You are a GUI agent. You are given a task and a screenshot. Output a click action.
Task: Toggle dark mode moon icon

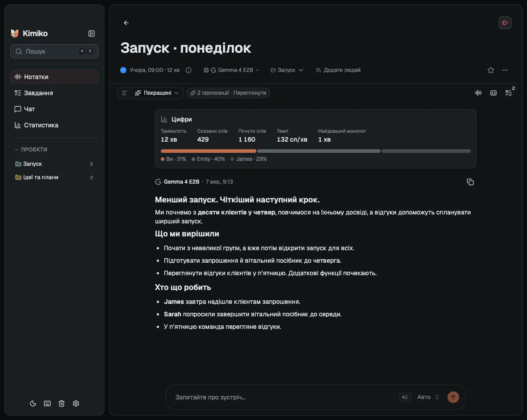33,403
